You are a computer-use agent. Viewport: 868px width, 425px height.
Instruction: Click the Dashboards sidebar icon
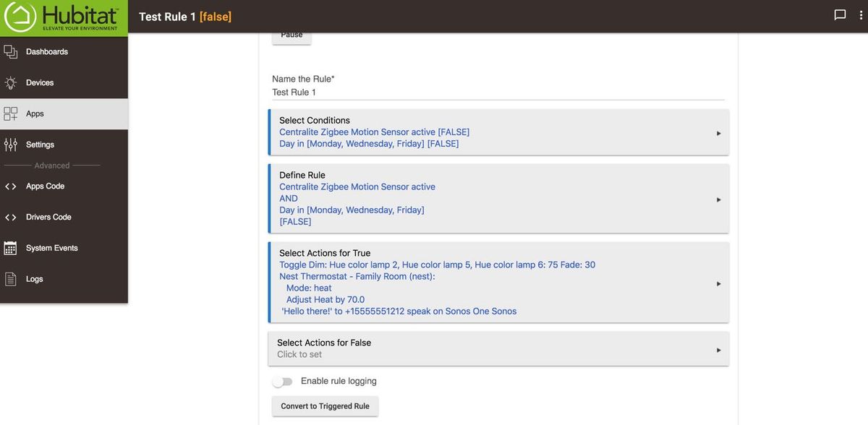click(10, 52)
